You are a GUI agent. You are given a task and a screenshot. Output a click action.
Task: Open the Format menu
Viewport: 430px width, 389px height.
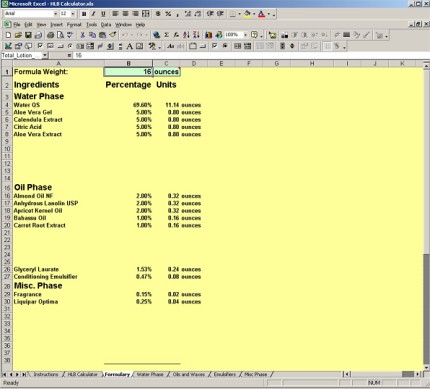(74, 25)
